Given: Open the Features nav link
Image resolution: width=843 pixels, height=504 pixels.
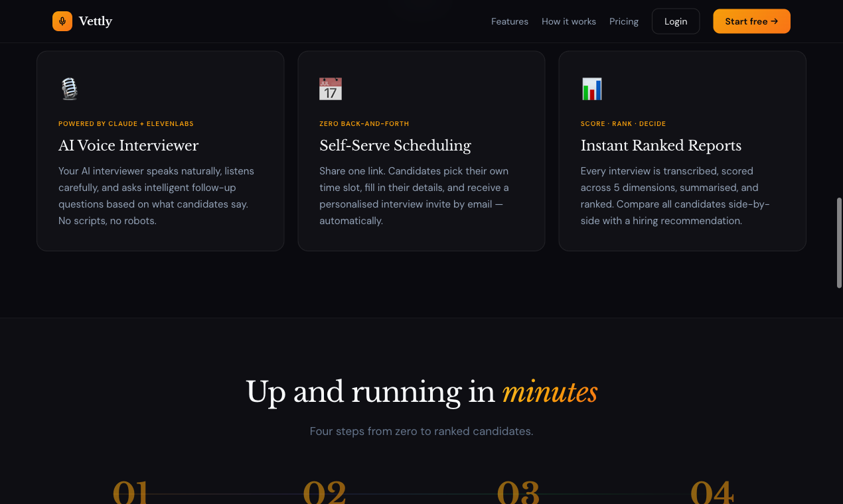Looking at the screenshot, I should click(510, 21).
